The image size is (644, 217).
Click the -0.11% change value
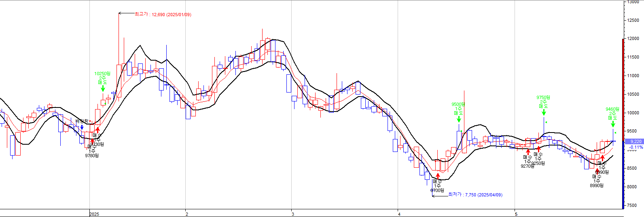636,147
